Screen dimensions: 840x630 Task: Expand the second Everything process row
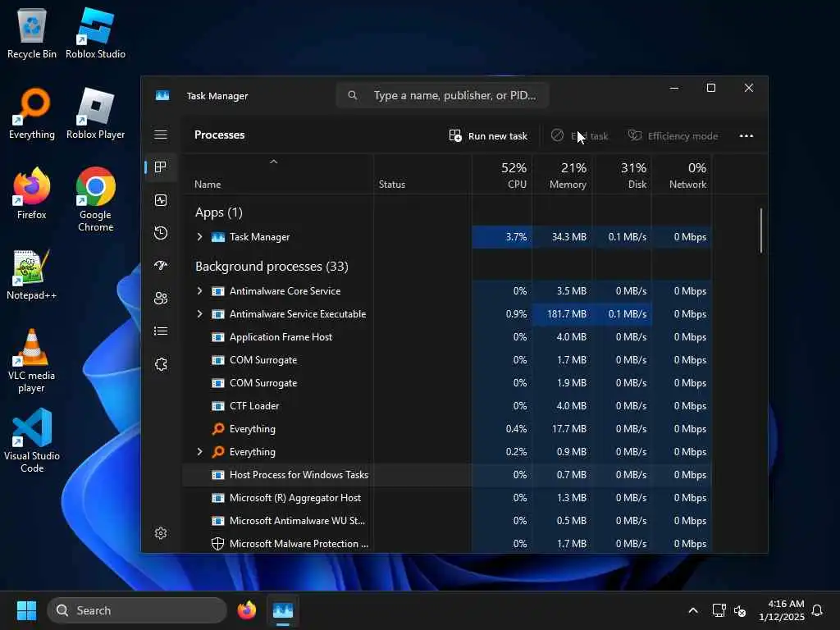(x=200, y=452)
